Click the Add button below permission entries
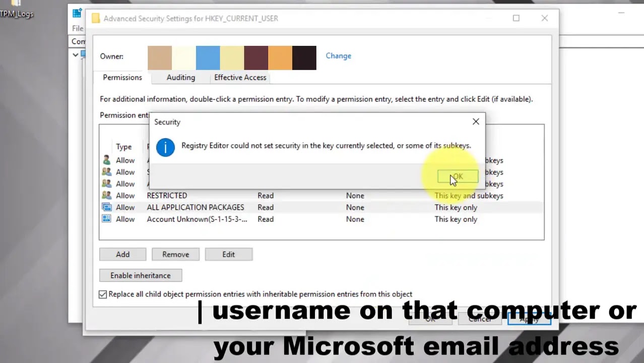This screenshot has width=644, height=363. point(122,255)
